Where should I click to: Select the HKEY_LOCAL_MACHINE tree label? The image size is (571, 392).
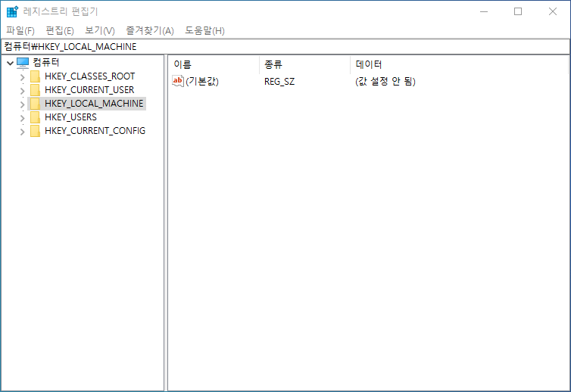(94, 104)
